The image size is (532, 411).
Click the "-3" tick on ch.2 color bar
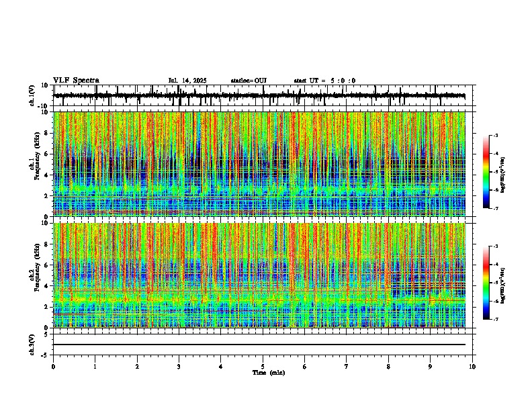(495, 246)
